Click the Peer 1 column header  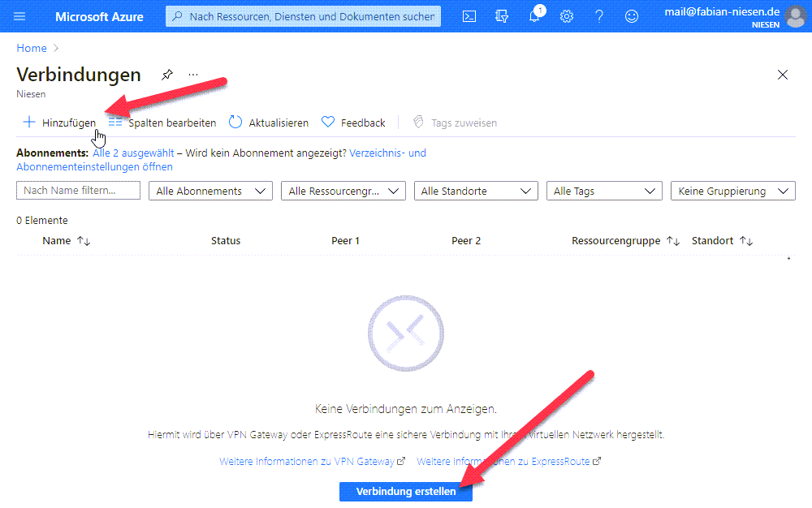pyautogui.click(x=345, y=240)
